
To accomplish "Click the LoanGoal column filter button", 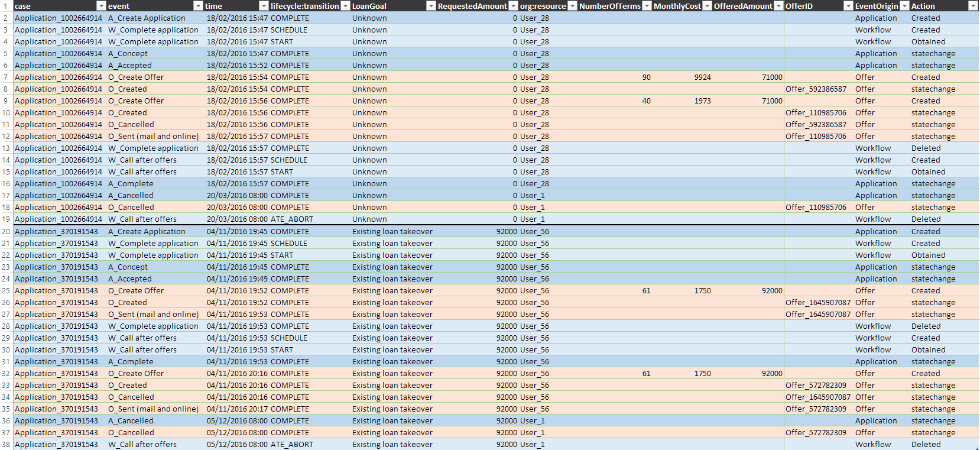I will pos(431,6).
